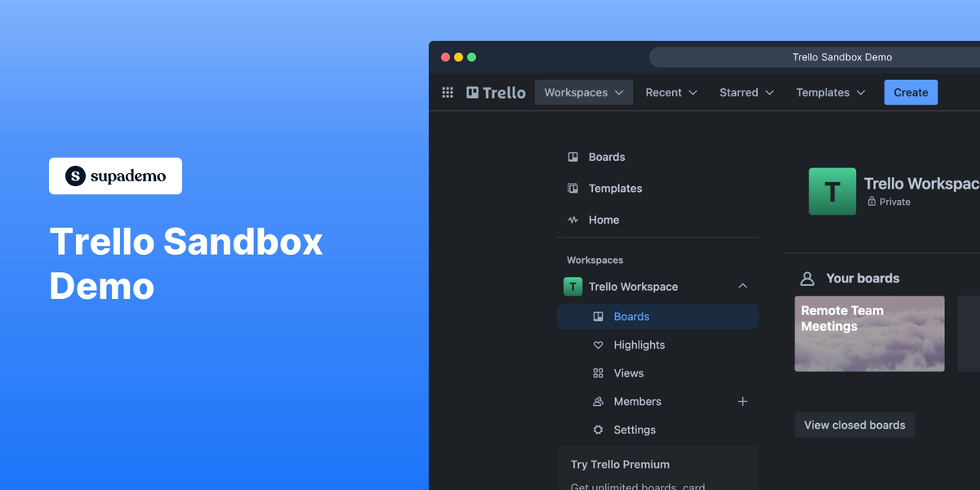Open workspace Settings via the gear icon
This screenshot has height=490, width=980.
coord(599,430)
